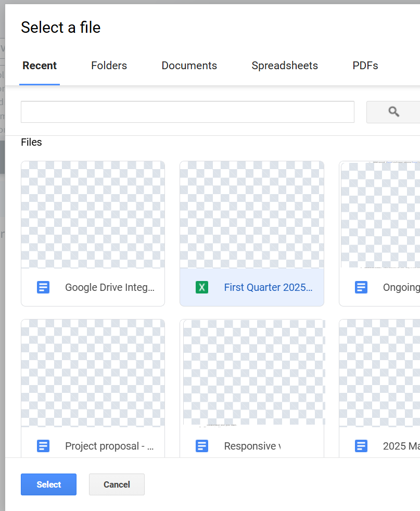Screen dimensions: 420x511
Task: Focus the file search input field
Action: [187, 112]
